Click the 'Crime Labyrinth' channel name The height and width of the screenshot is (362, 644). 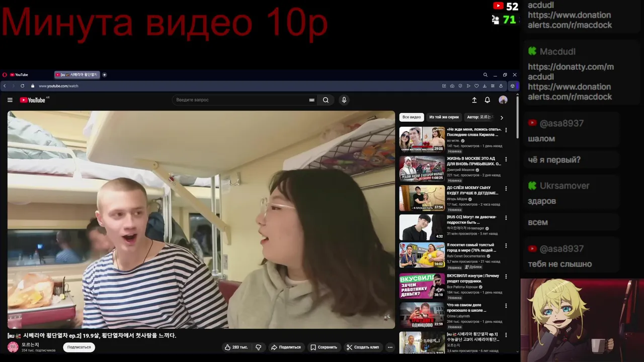tap(458, 316)
